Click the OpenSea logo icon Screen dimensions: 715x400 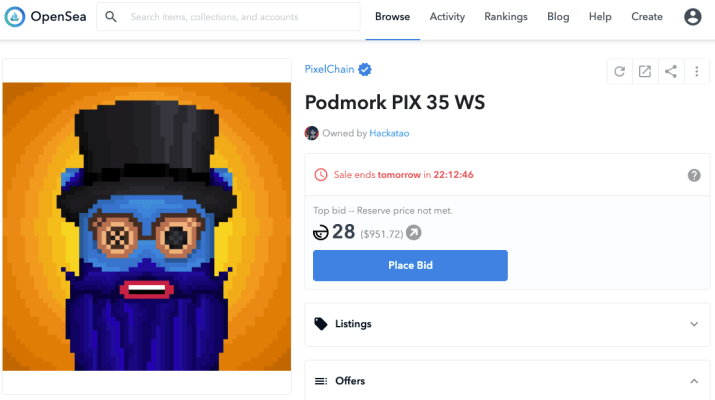(15, 17)
